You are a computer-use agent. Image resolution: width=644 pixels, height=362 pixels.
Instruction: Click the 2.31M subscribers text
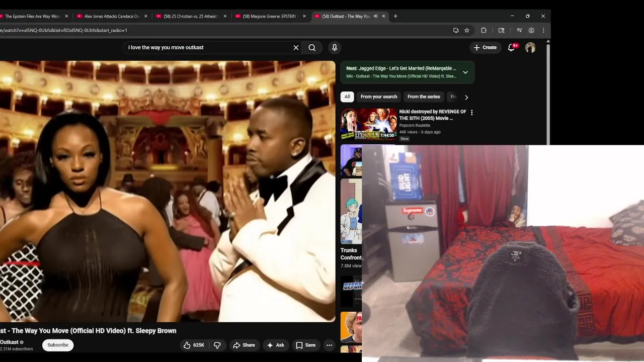[x=17, y=349]
